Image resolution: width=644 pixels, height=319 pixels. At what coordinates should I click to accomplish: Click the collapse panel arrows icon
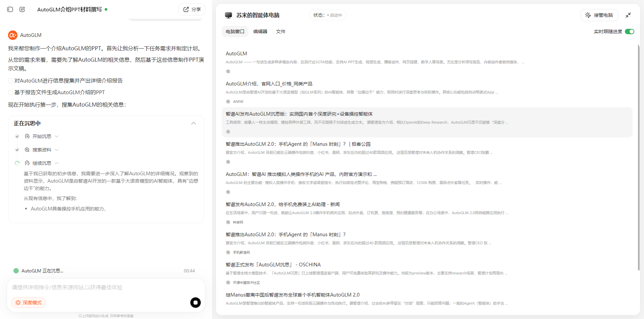[628, 15]
